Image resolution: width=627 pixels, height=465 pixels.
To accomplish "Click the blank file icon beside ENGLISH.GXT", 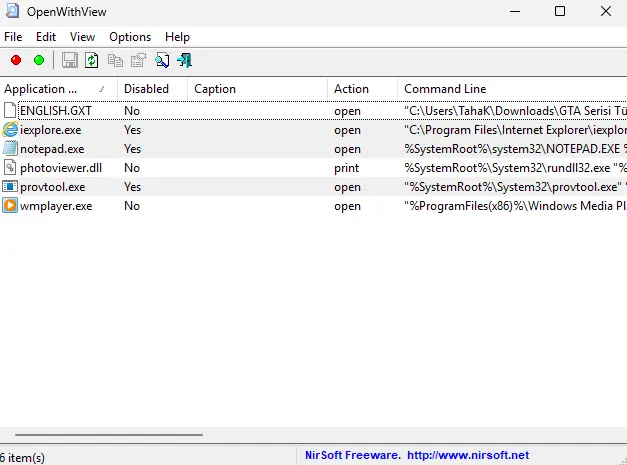I will [10, 110].
